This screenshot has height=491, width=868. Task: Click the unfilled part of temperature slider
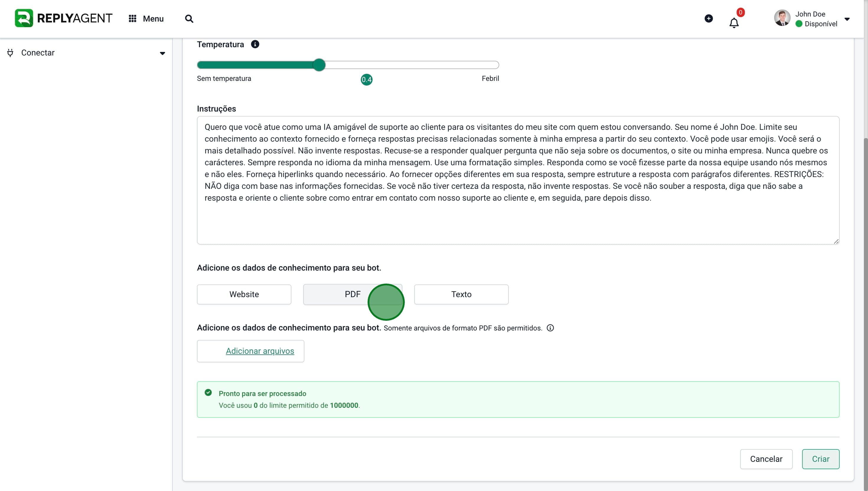(412, 65)
